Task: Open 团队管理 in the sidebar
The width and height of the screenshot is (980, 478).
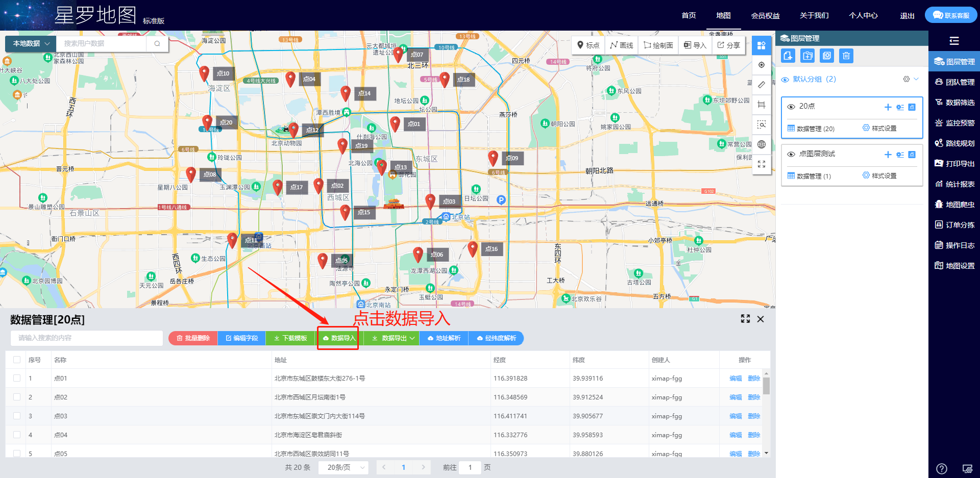Action: coord(954,82)
